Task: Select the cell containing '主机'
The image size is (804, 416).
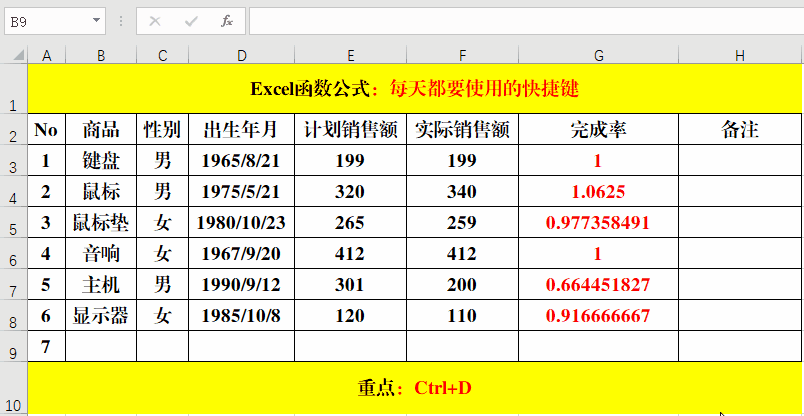Action: click(101, 284)
